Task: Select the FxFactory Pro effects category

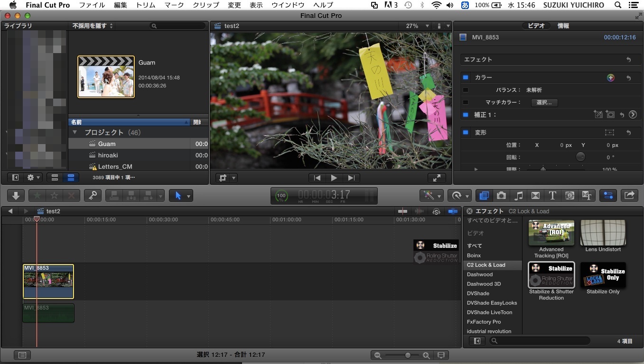Action: point(484,322)
